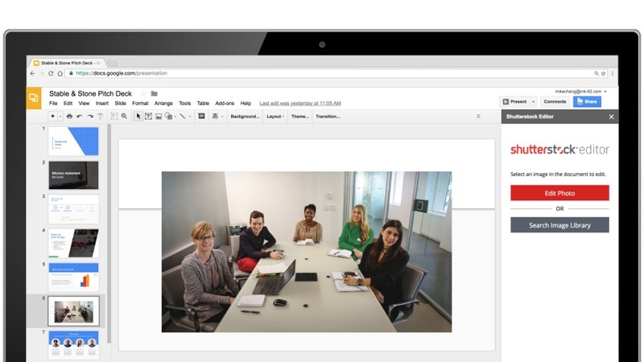Open the File menu
644x362 pixels.
(x=53, y=104)
